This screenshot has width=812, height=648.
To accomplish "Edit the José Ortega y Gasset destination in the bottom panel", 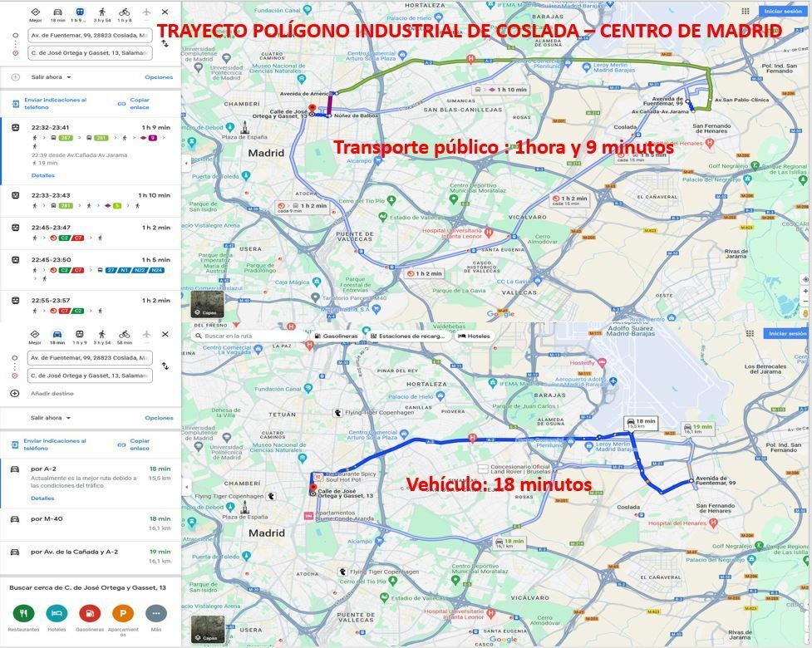I will coord(90,376).
